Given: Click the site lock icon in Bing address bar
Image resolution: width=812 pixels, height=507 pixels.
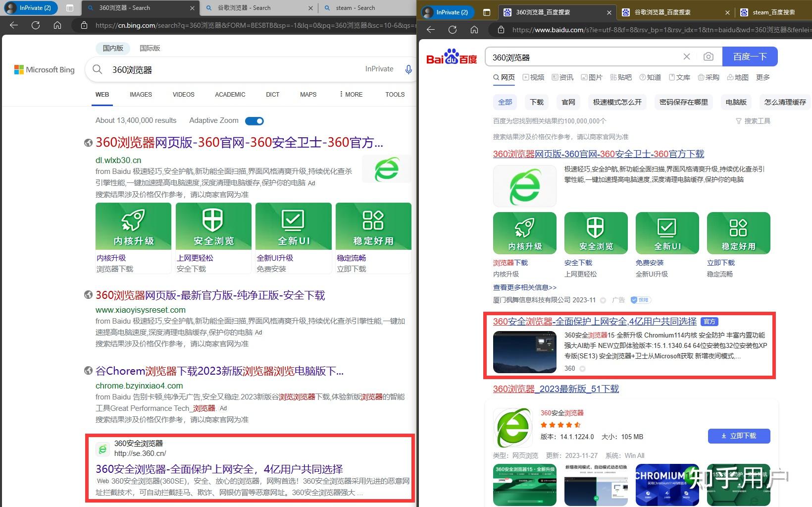Looking at the screenshot, I should click(x=84, y=25).
